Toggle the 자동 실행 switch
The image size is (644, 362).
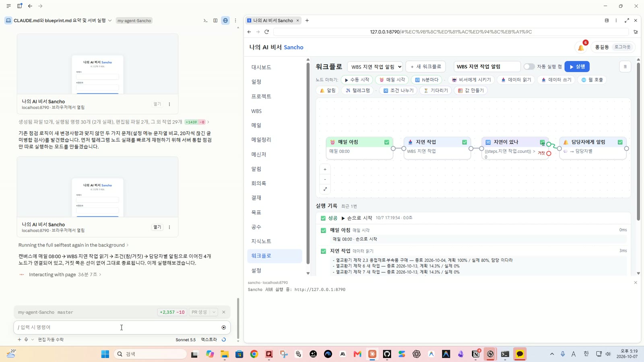pos(529,66)
